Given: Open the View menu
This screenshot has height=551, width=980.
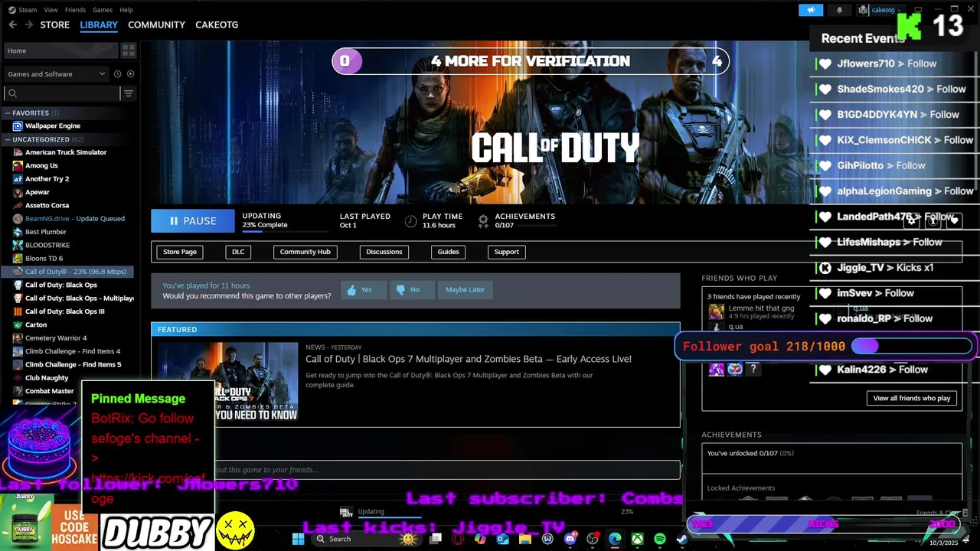Looking at the screenshot, I should point(51,10).
